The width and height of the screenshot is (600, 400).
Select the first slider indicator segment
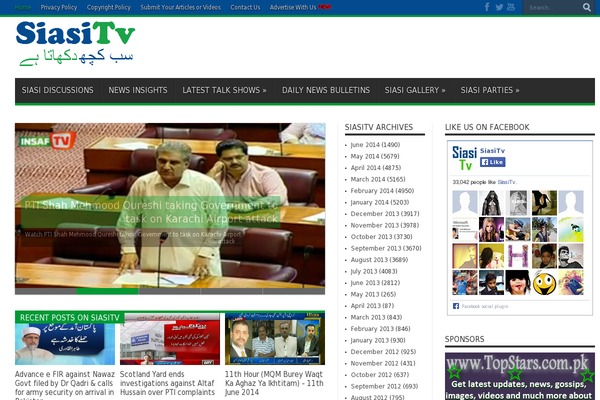pos(46,291)
